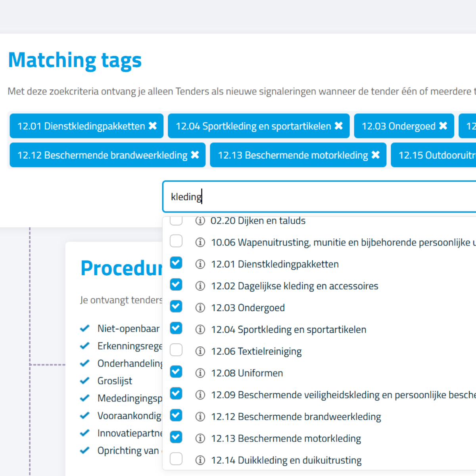Click the Groslijst procedure item

click(x=115, y=381)
